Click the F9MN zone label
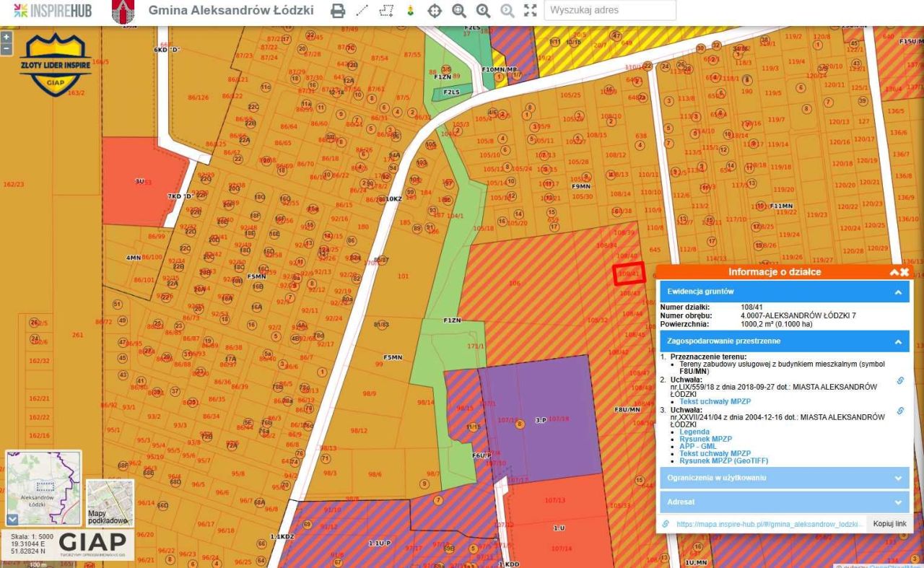This screenshot has height=568, width=924. pos(581,186)
